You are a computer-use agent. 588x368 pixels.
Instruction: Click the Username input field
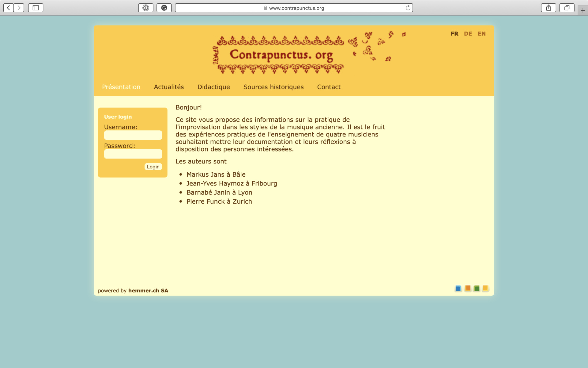pyautogui.click(x=133, y=135)
